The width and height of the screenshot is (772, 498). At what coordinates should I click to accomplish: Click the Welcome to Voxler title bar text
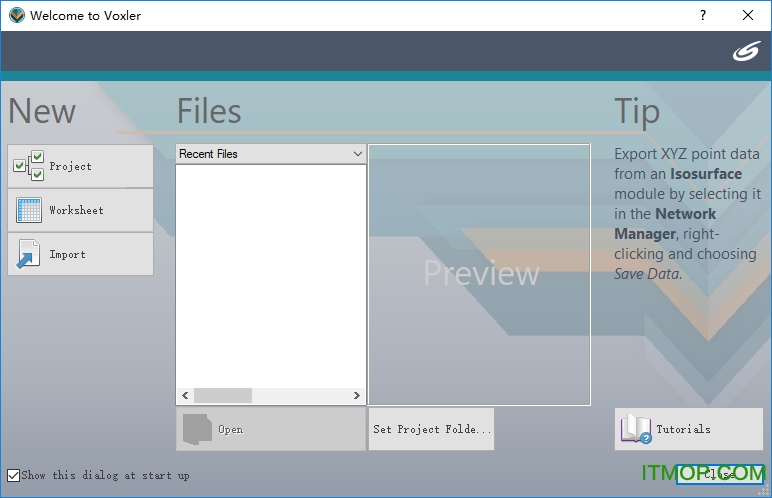click(84, 16)
